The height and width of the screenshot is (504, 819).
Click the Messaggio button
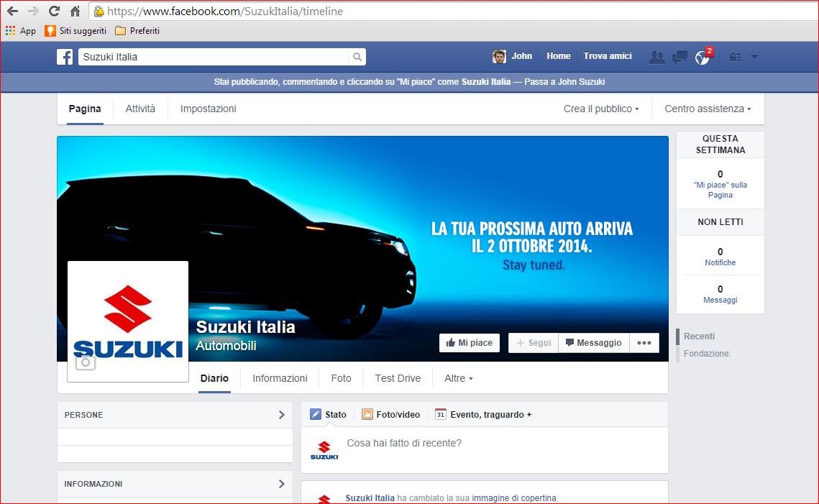[x=594, y=343]
